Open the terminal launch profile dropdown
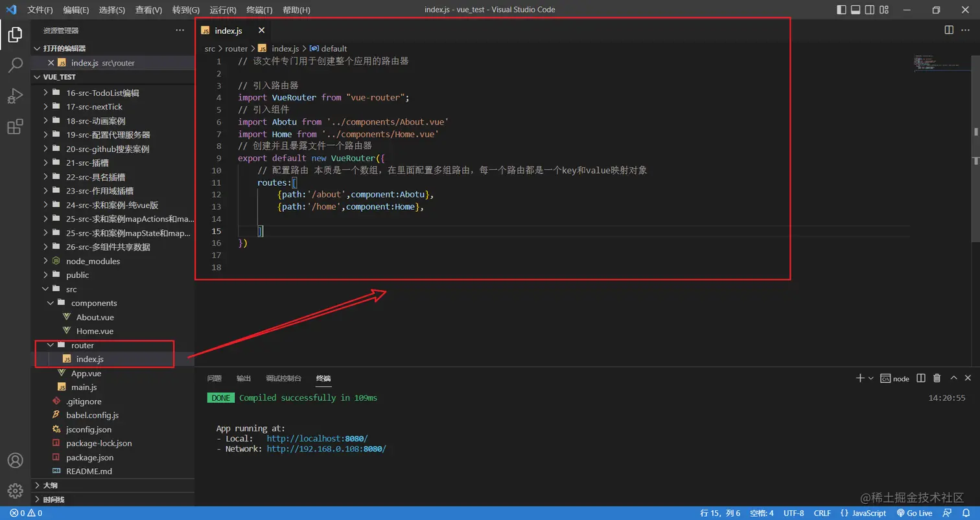Viewport: 980px width, 520px height. pyautogui.click(x=870, y=378)
